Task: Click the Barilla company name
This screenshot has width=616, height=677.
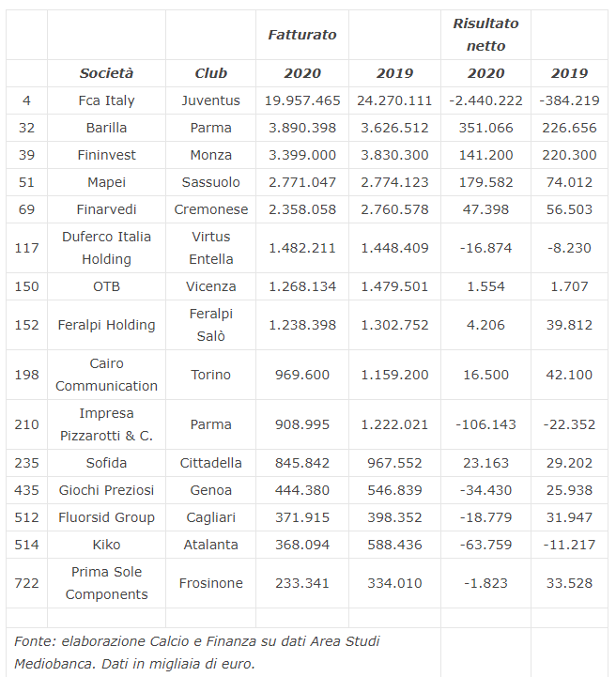Action: tap(106, 128)
